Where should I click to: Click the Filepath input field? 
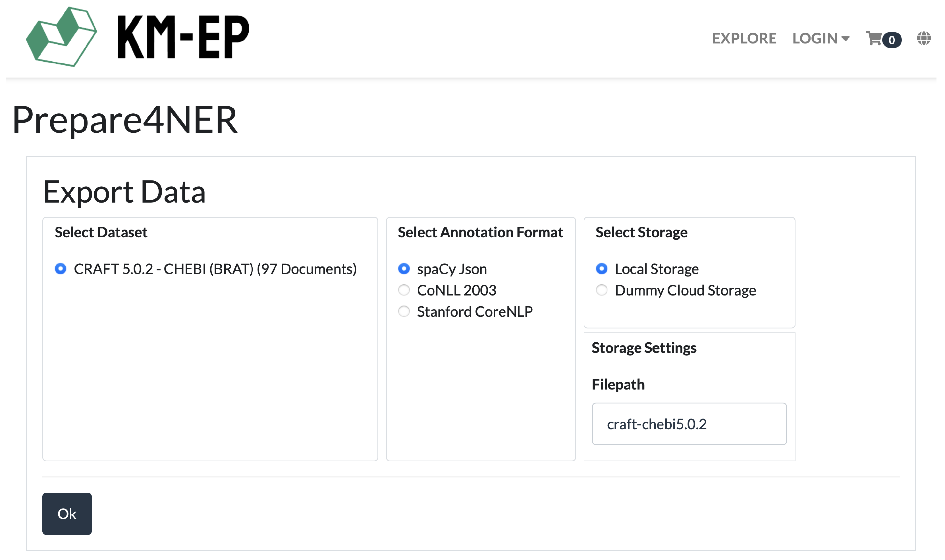[689, 424]
